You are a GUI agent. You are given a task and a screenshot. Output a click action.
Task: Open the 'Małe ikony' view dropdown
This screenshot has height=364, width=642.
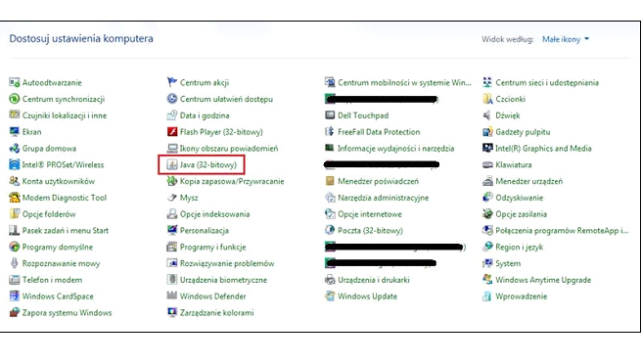[x=566, y=39]
